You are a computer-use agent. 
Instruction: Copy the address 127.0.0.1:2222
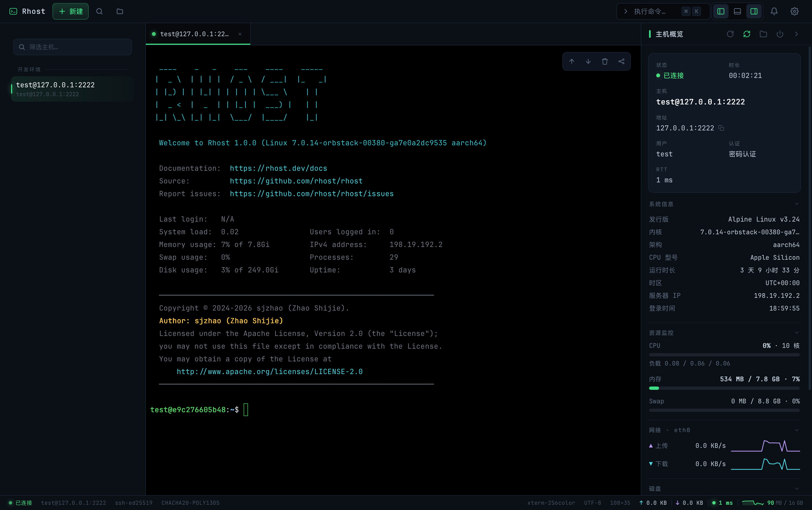721,128
